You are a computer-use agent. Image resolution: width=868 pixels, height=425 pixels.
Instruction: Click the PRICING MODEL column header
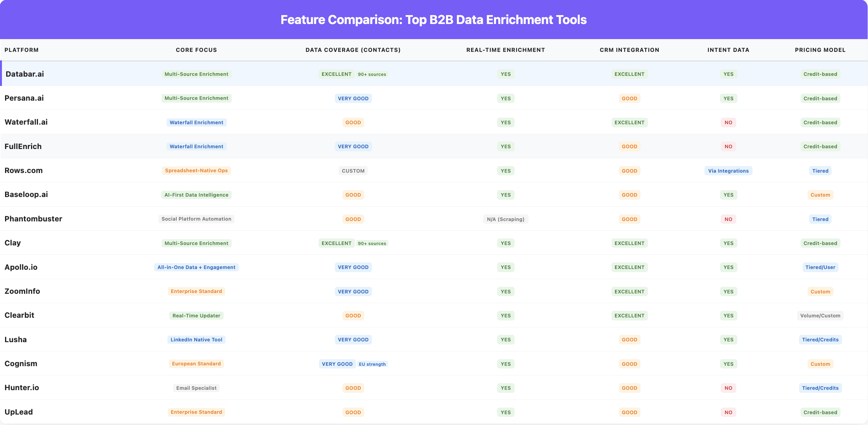tap(820, 50)
